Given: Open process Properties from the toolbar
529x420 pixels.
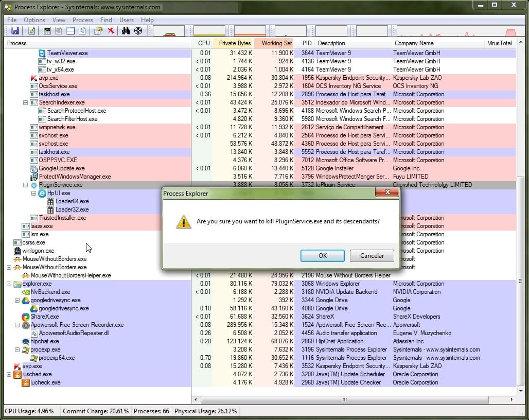Looking at the screenshot, I should (x=98, y=31).
